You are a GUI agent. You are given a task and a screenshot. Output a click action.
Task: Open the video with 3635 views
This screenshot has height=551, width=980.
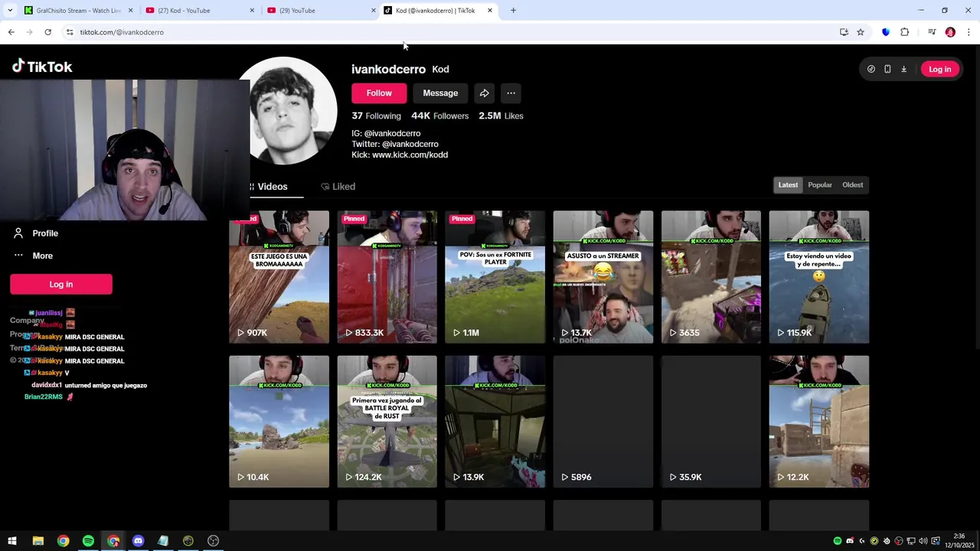(711, 277)
